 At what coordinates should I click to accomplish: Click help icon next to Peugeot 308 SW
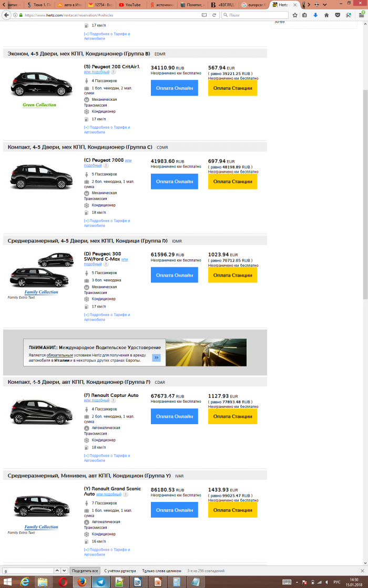coord(106,264)
